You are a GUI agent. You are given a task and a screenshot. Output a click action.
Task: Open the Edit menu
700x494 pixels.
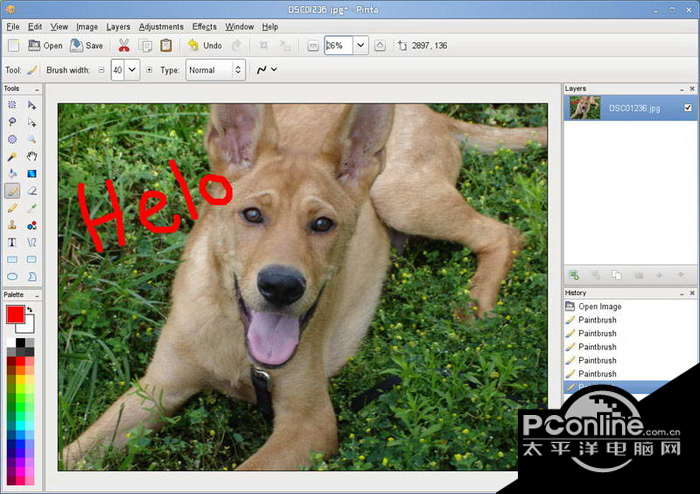pyautogui.click(x=35, y=27)
